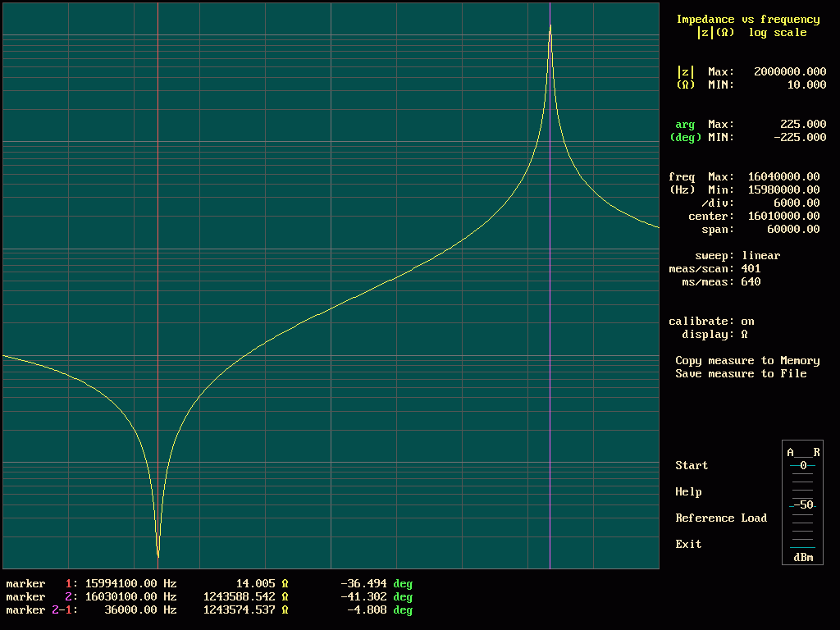Select Save measure to File

[x=741, y=373]
